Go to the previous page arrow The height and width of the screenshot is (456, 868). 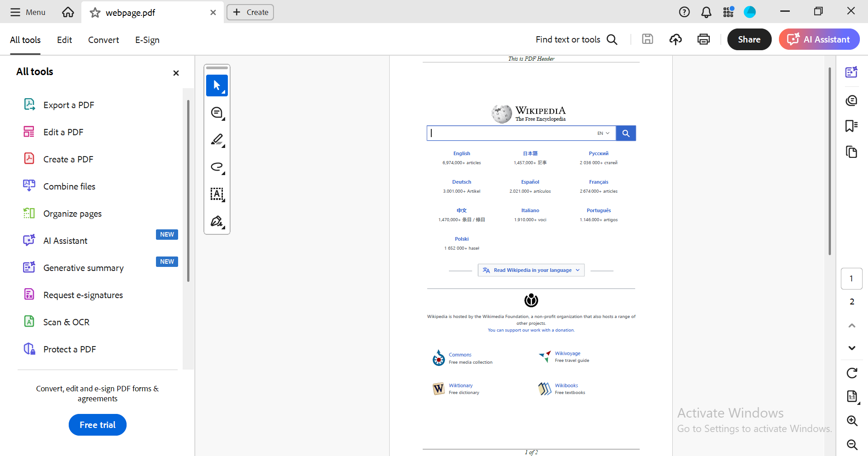pyautogui.click(x=852, y=325)
